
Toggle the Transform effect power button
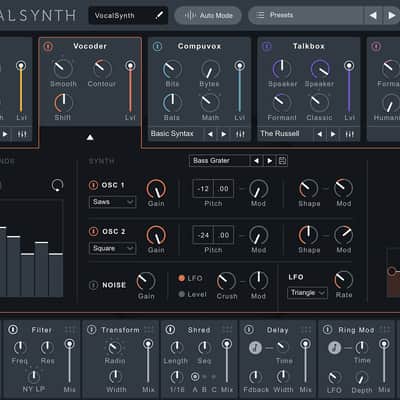[x=92, y=330]
